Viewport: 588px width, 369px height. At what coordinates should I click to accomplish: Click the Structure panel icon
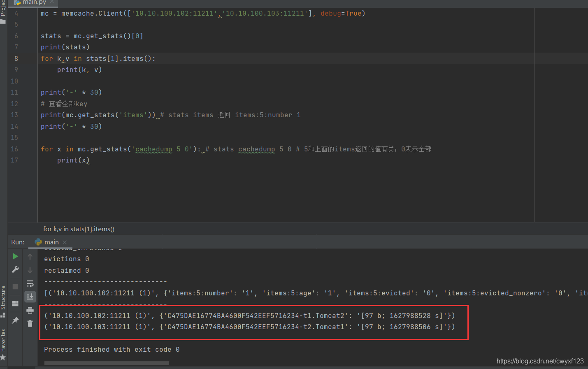pyautogui.click(x=3, y=315)
